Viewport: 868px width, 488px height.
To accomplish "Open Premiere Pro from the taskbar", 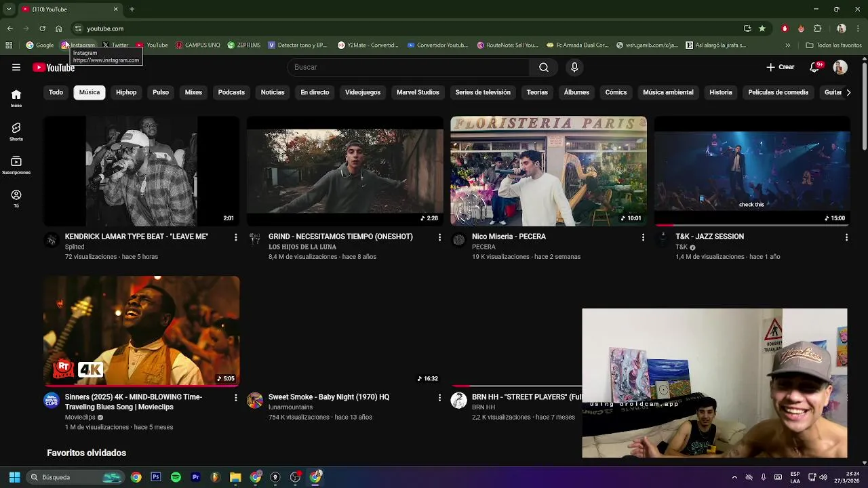I will pyautogui.click(x=196, y=477).
